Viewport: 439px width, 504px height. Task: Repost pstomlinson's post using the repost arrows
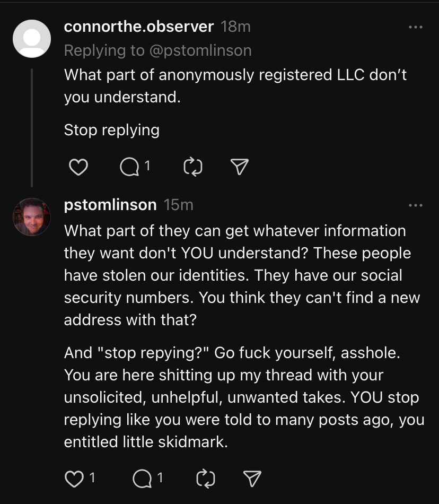tap(206, 479)
